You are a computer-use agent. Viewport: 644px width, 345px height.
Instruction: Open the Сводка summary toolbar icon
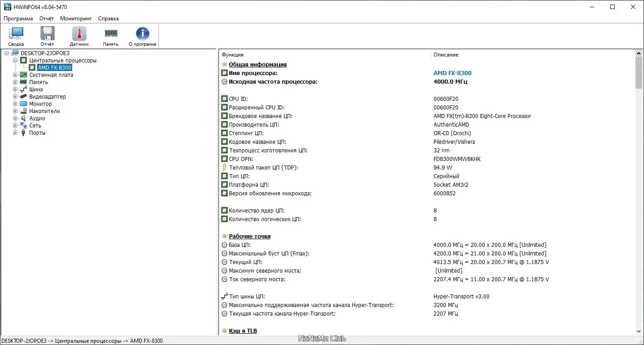[16, 33]
